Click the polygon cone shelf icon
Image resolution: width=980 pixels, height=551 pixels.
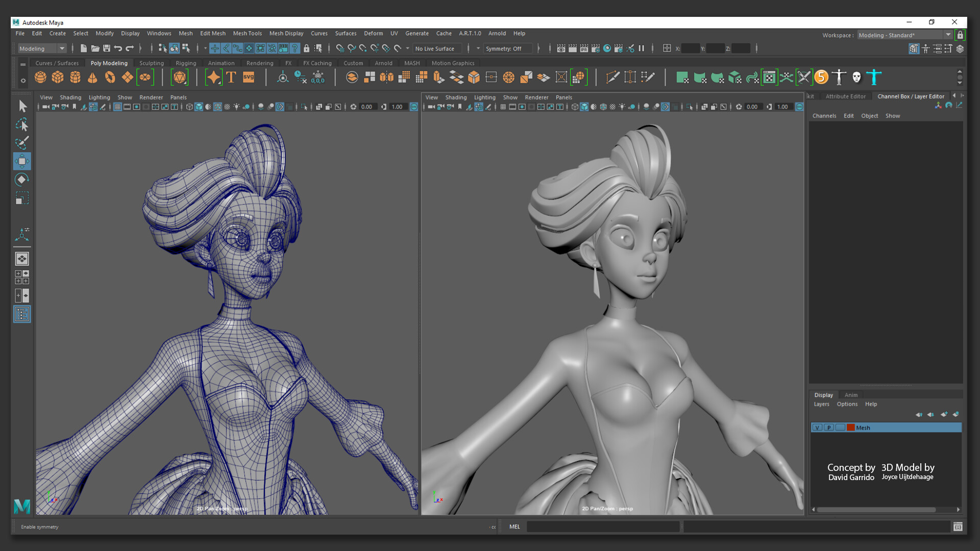pyautogui.click(x=92, y=78)
